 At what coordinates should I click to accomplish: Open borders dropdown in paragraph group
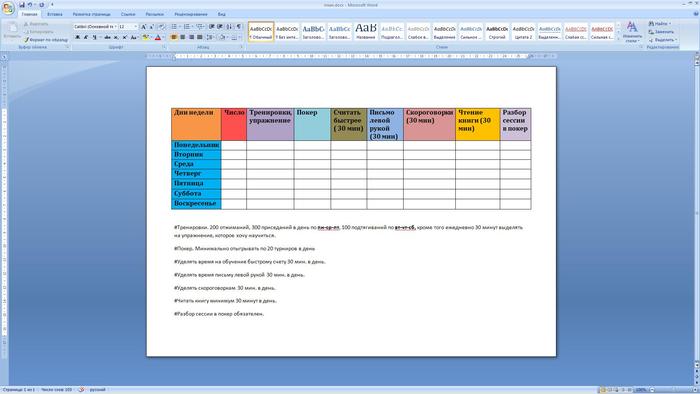[x=239, y=37]
